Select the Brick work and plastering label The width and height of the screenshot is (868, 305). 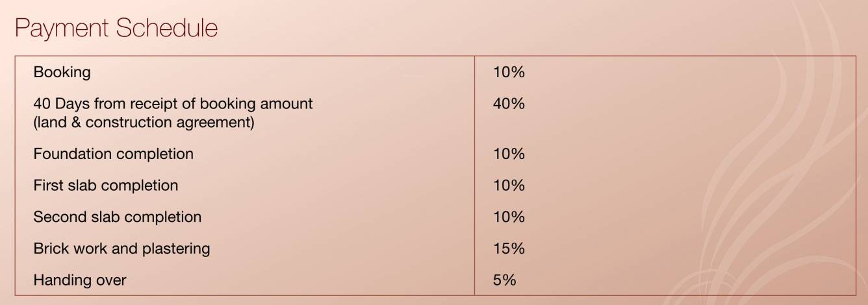[121, 249]
